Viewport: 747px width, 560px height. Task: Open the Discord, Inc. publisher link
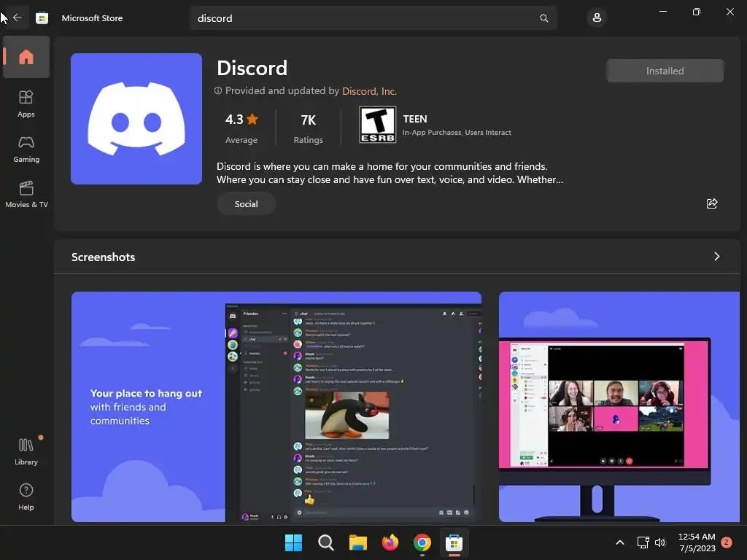pyautogui.click(x=369, y=91)
